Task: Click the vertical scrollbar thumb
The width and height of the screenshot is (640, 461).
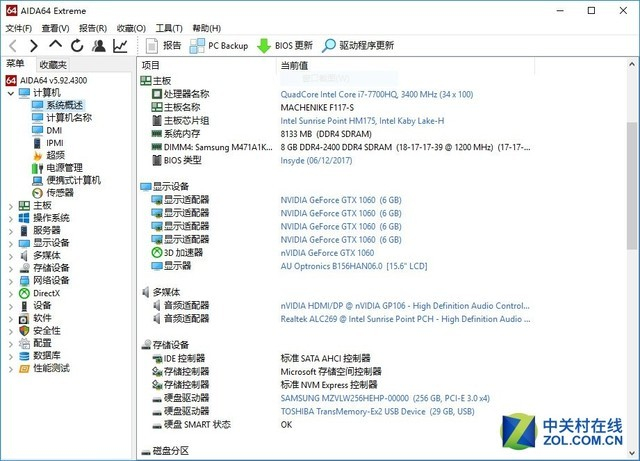Action: (631, 185)
